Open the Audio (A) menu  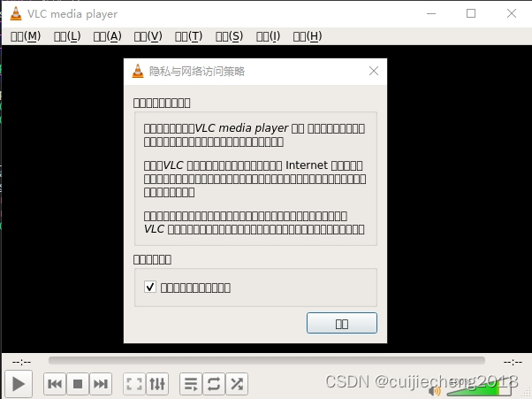coord(107,36)
